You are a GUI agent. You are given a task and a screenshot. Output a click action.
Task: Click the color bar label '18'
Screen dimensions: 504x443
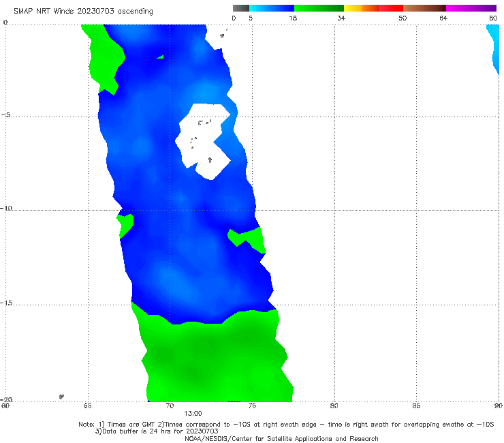coord(293,18)
